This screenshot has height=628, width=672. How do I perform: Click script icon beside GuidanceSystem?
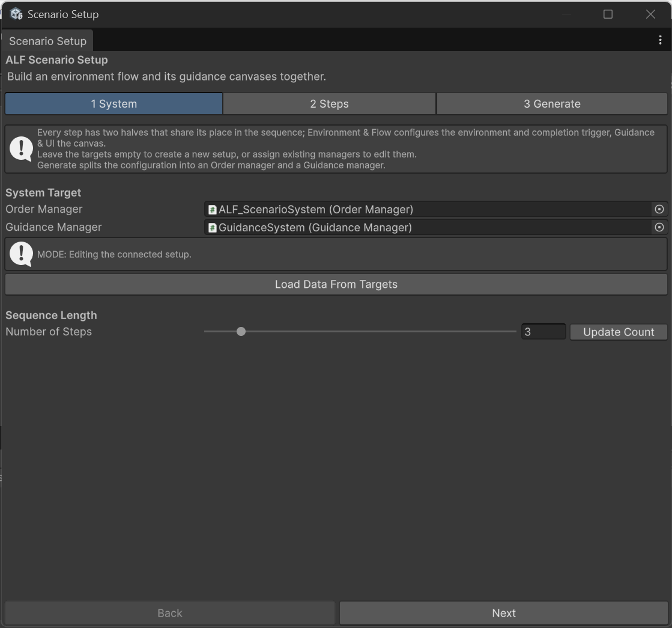tap(212, 227)
